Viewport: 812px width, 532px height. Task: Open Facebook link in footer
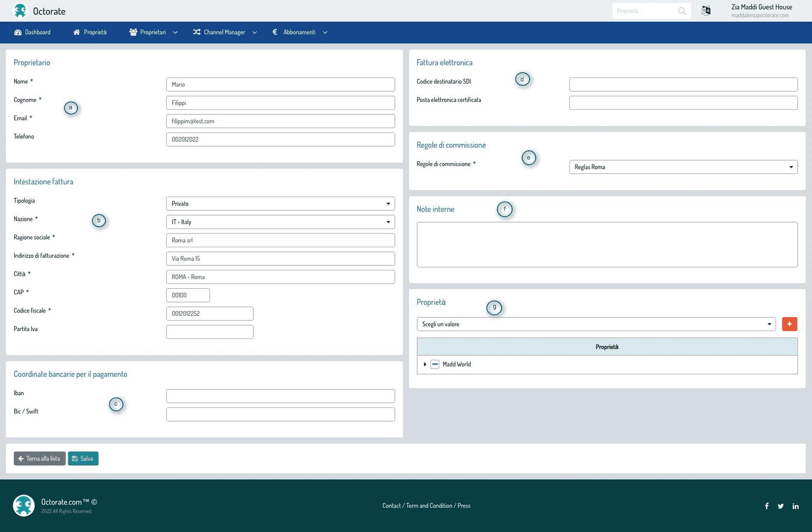click(x=767, y=506)
